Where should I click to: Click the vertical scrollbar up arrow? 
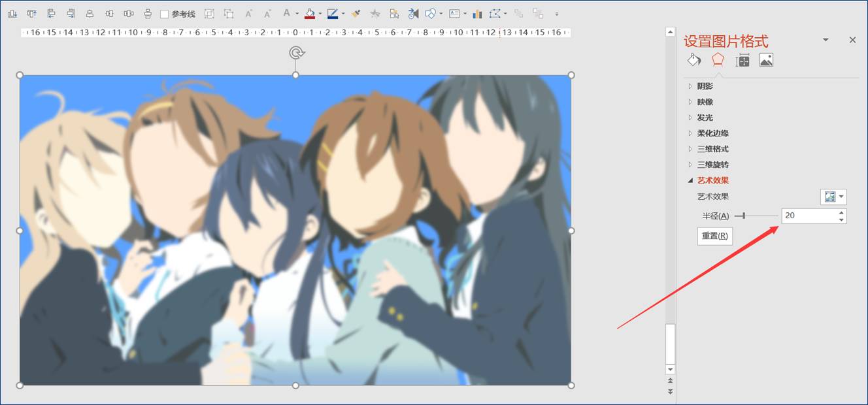[x=670, y=31]
